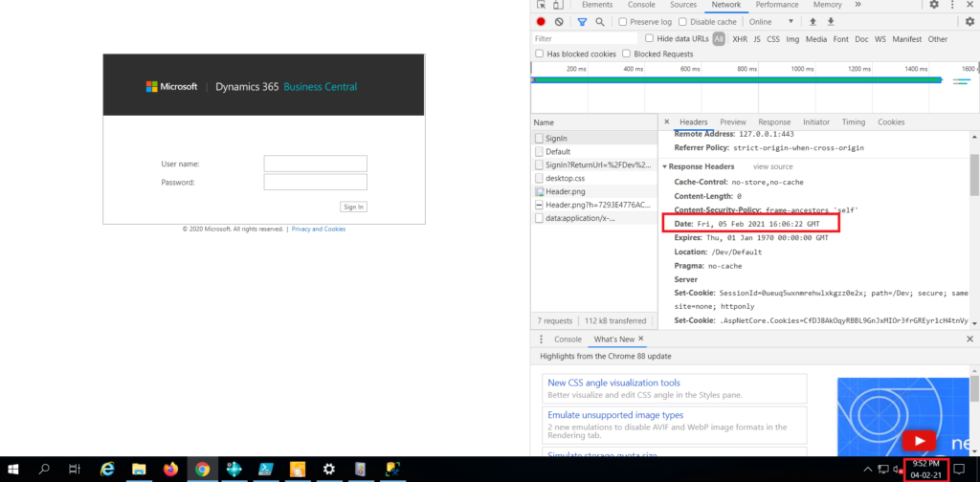Image resolution: width=980 pixels, height=482 pixels.
Task: Open the request Timing tab
Action: pos(853,121)
